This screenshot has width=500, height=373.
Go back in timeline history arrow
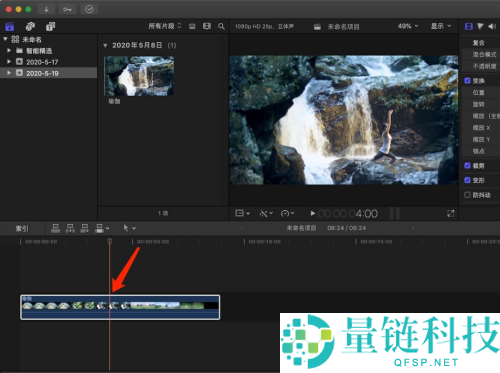point(242,228)
